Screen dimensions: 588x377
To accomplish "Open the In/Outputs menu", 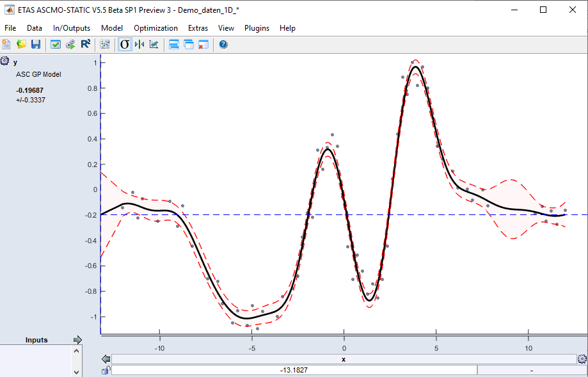I will point(72,28).
